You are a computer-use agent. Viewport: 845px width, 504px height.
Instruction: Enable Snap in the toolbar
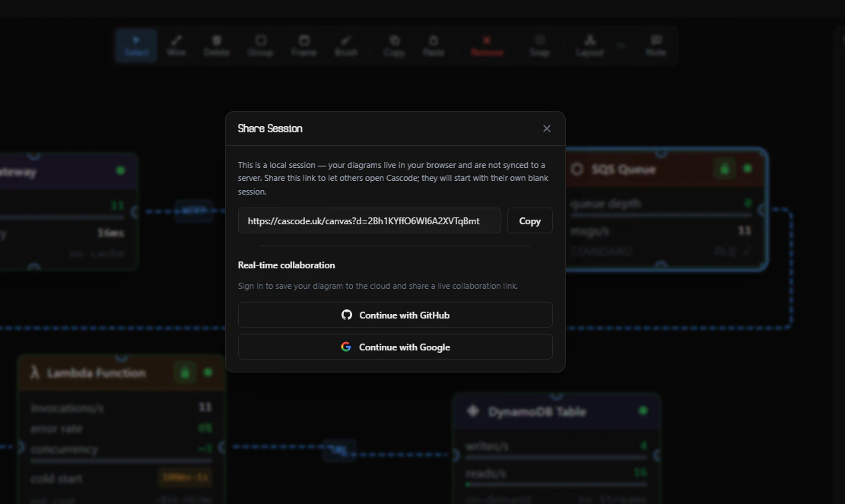pos(540,46)
